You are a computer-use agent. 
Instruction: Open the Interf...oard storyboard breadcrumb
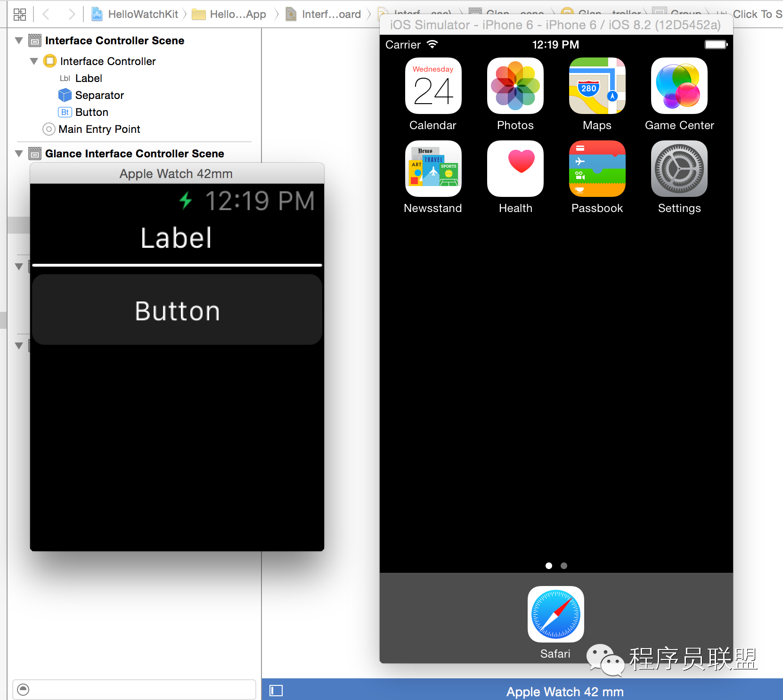323,14
